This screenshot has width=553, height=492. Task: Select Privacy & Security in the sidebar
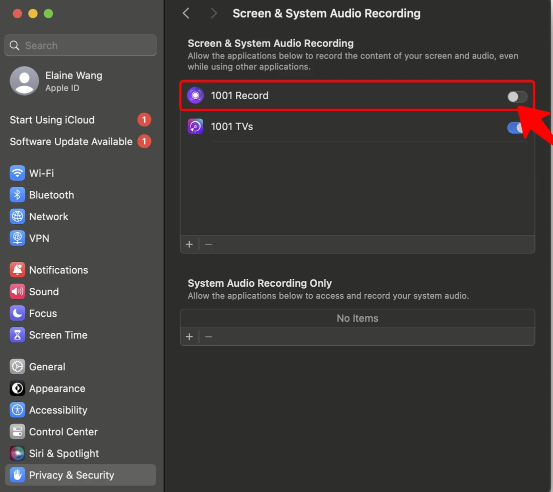[80, 475]
